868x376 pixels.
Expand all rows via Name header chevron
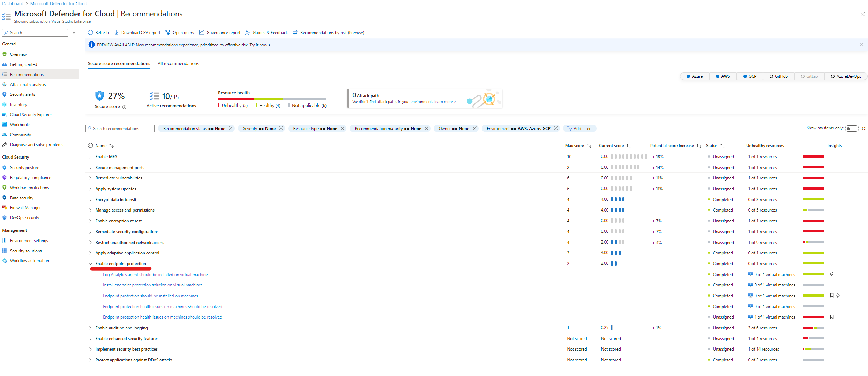tap(90, 146)
